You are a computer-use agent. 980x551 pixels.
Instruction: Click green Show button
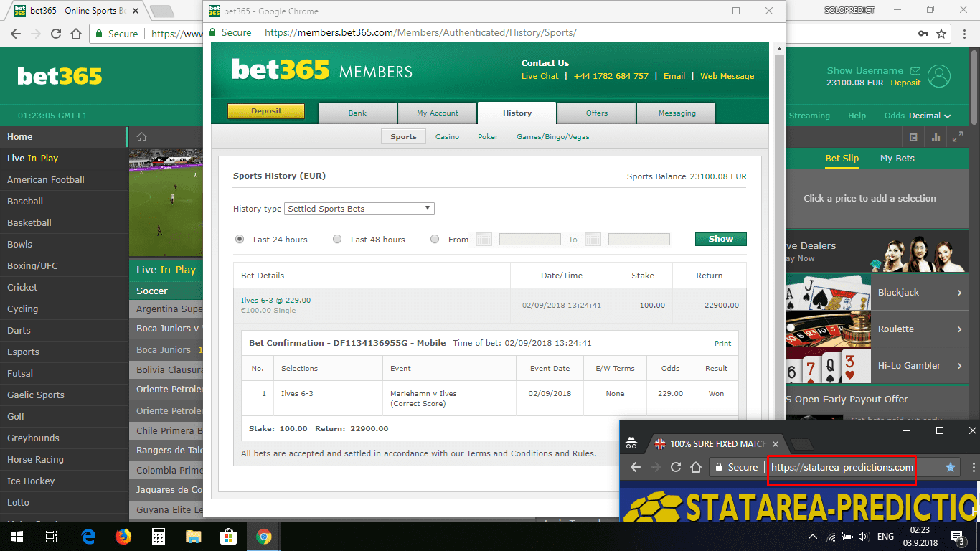[721, 240]
